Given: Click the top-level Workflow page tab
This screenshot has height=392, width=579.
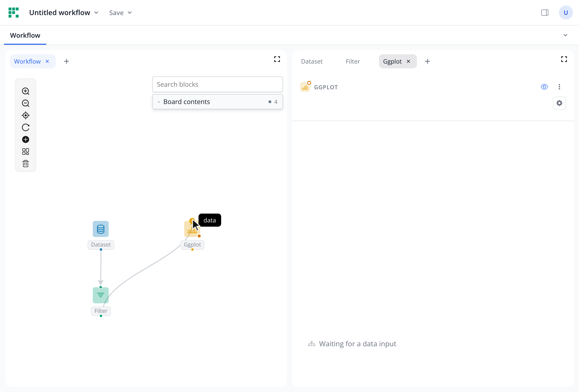Looking at the screenshot, I should click(x=25, y=35).
